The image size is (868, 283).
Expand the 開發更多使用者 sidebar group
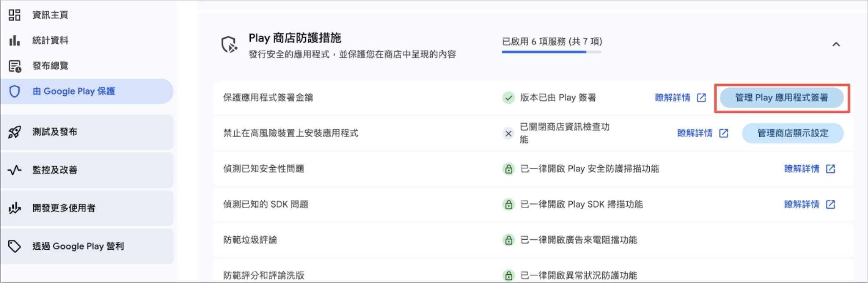coord(87,208)
